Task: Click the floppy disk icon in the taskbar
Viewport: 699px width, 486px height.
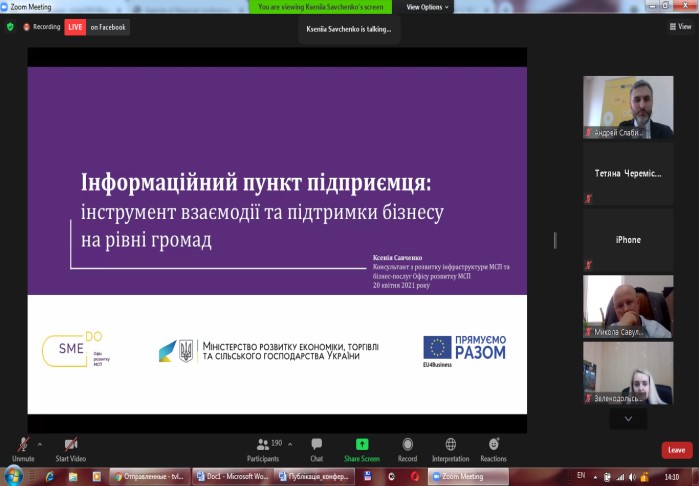Action: (368, 477)
